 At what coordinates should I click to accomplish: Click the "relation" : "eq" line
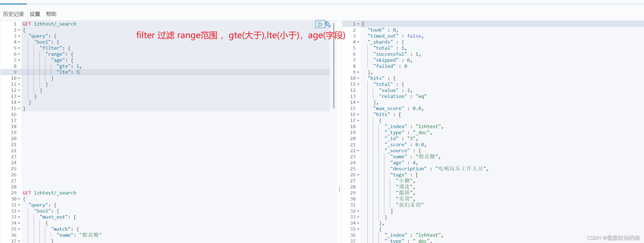point(403,96)
